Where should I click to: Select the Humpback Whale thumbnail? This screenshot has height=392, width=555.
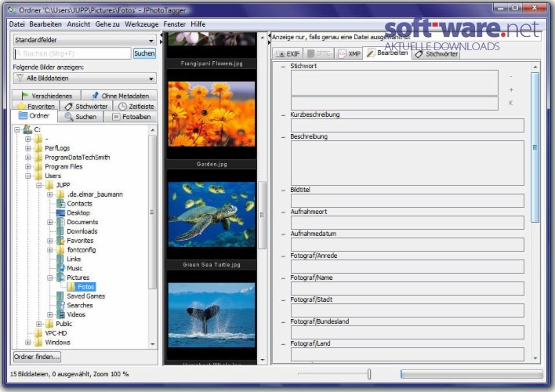point(212,315)
